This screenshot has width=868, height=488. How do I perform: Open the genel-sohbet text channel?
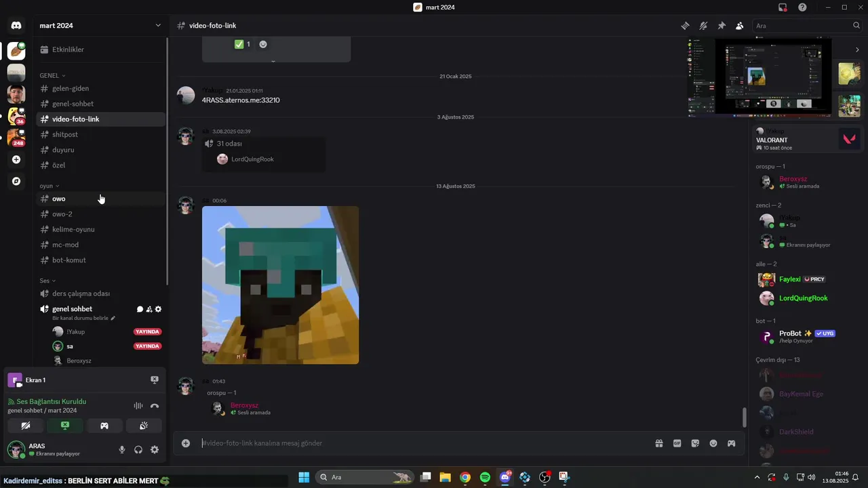coord(100,104)
